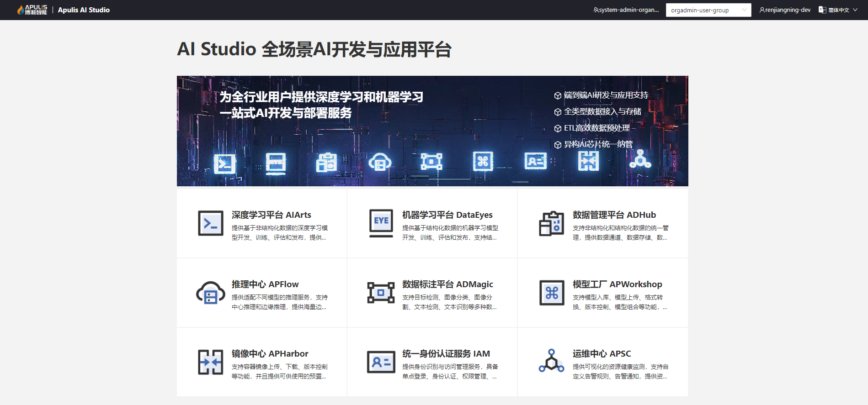Click the glowing clipboard icon in the banner
868x405 pixels.
click(x=327, y=162)
